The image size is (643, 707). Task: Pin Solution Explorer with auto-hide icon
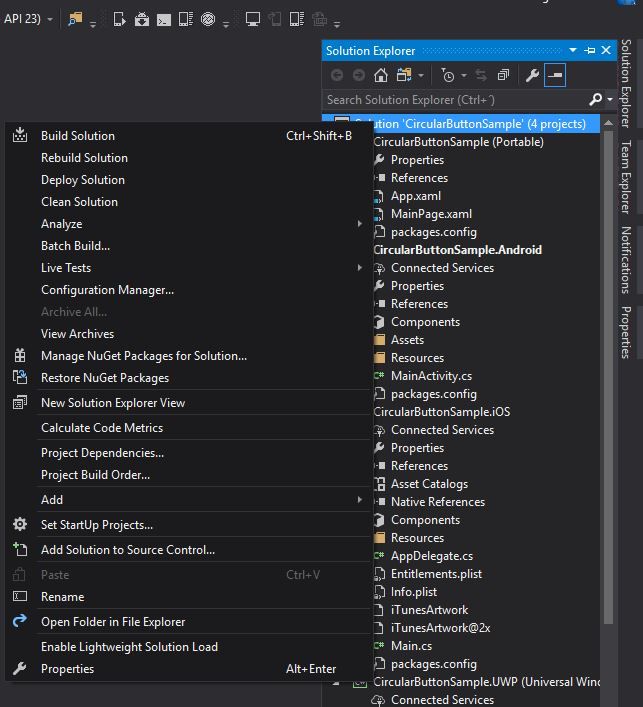(x=590, y=50)
